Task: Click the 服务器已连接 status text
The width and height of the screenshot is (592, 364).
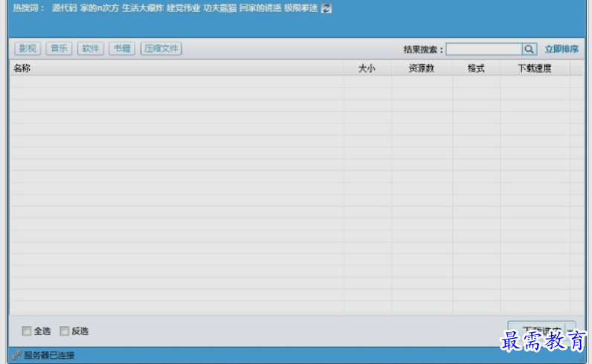Action: (x=49, y=355)
